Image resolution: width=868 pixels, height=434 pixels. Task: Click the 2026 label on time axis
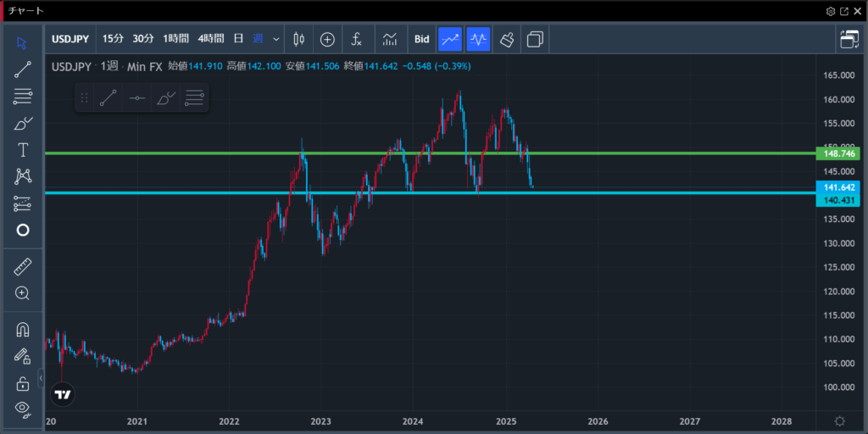point(598,420)
